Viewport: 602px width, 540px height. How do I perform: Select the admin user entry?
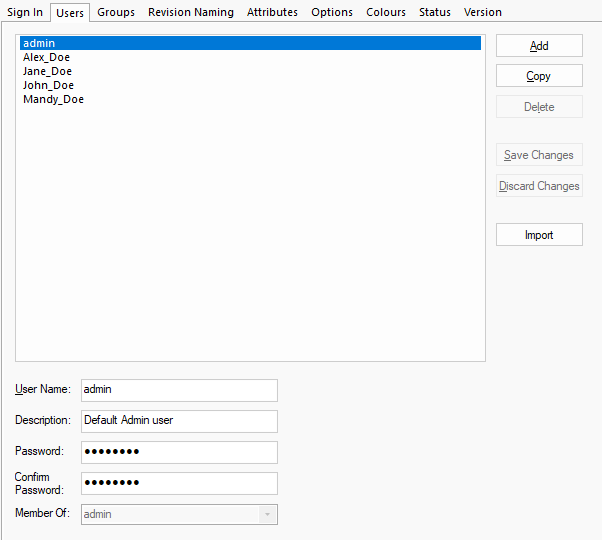[39, 44]
